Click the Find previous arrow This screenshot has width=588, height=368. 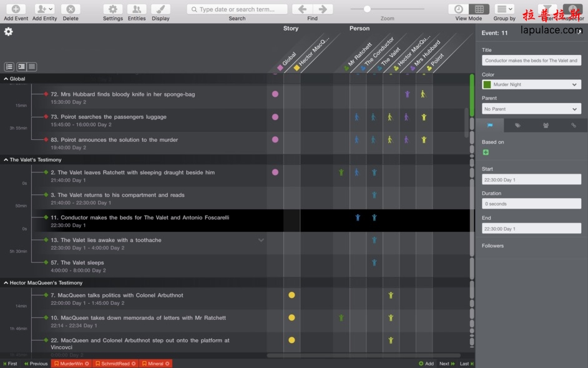click(303, 9)
